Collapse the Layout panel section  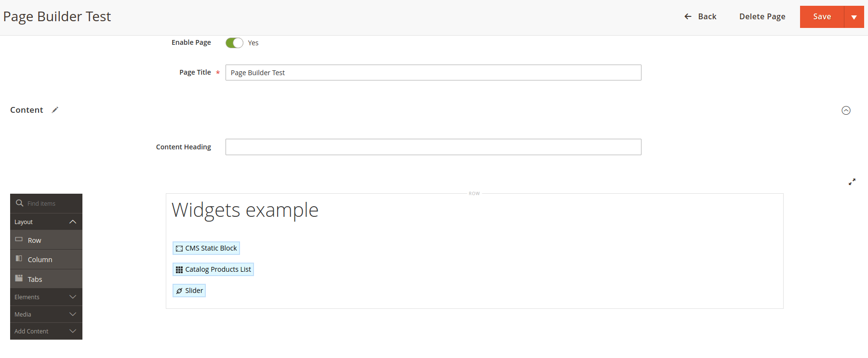tap(72, 222)
